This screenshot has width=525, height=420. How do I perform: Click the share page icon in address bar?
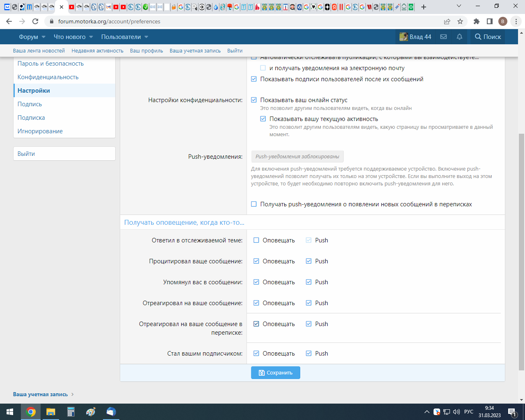[447, 21]
